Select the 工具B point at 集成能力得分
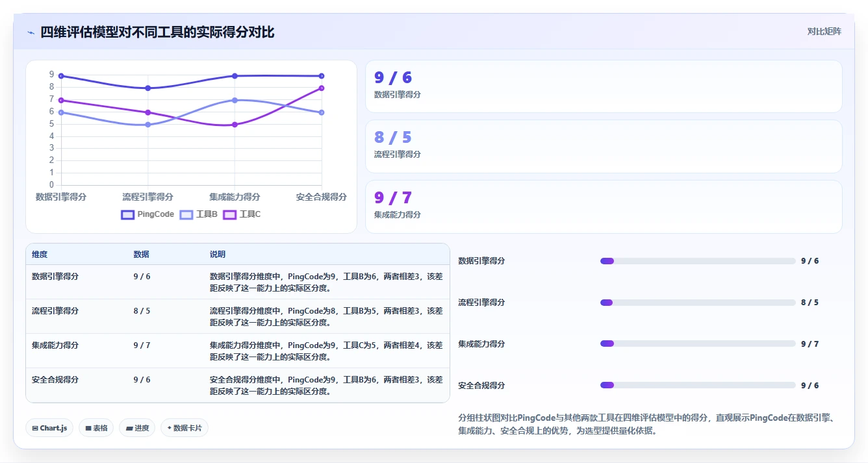868x463 pixels. (x=235, y=100)
